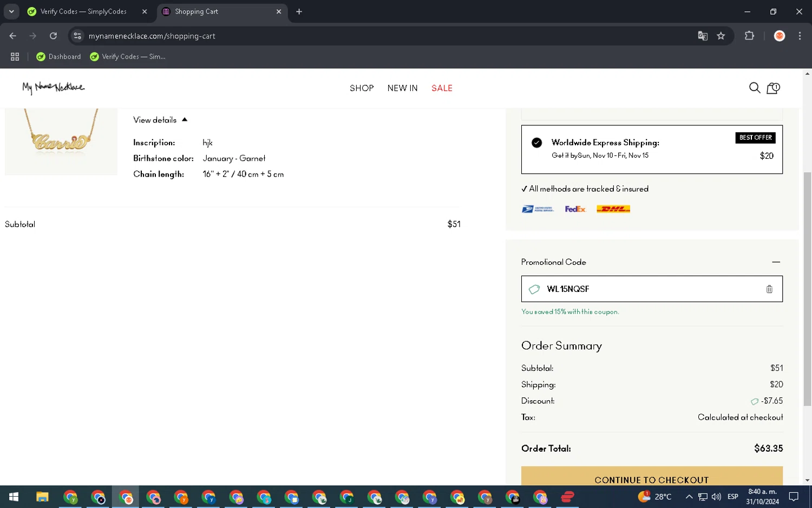Screen dimensions: 812x508
Task: Click the ESP language indicator
Action: tap(732, 497)
